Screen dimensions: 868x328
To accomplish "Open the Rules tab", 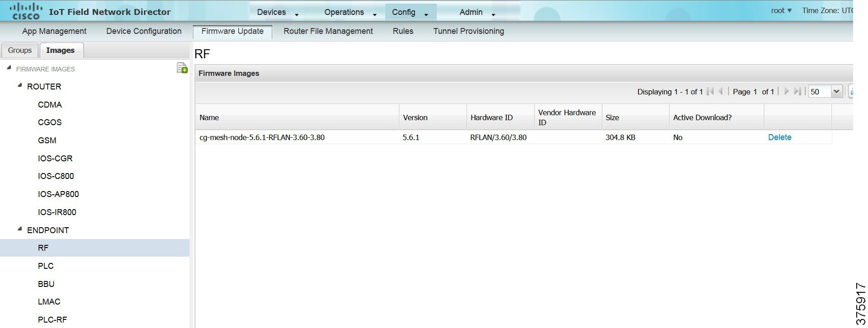I will pyautogui.click(x=403, y=31).
